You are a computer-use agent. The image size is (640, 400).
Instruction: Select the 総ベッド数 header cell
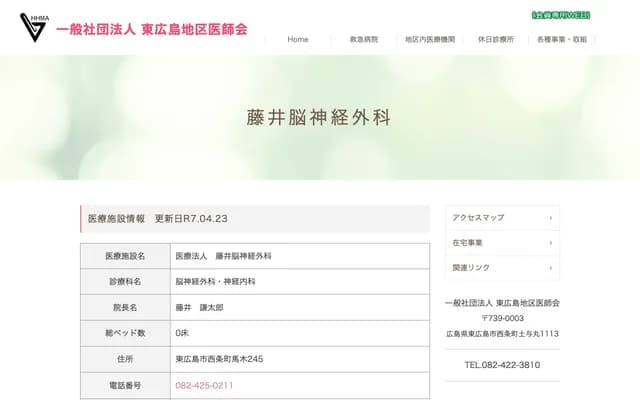125,333
